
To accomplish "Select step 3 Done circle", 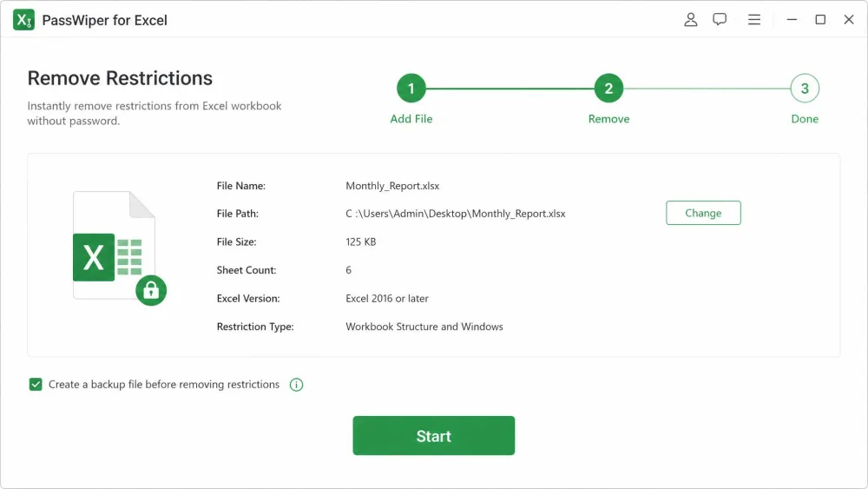I will [805, 88].
